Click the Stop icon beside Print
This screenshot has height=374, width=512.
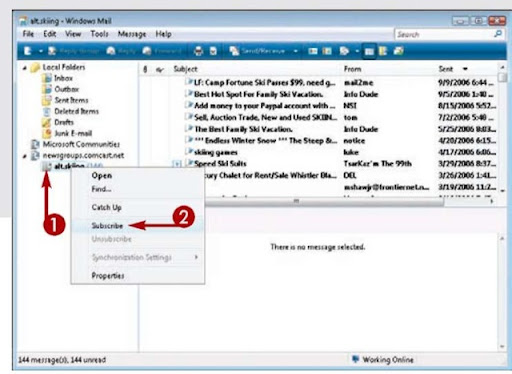click(213, 51)
